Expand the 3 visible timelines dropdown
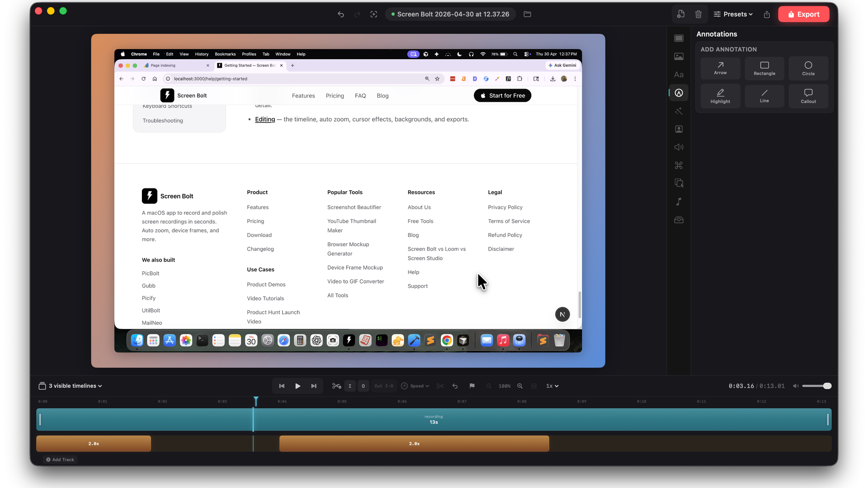This screenshot has height=488, width=868. click(x=71, y=386)
